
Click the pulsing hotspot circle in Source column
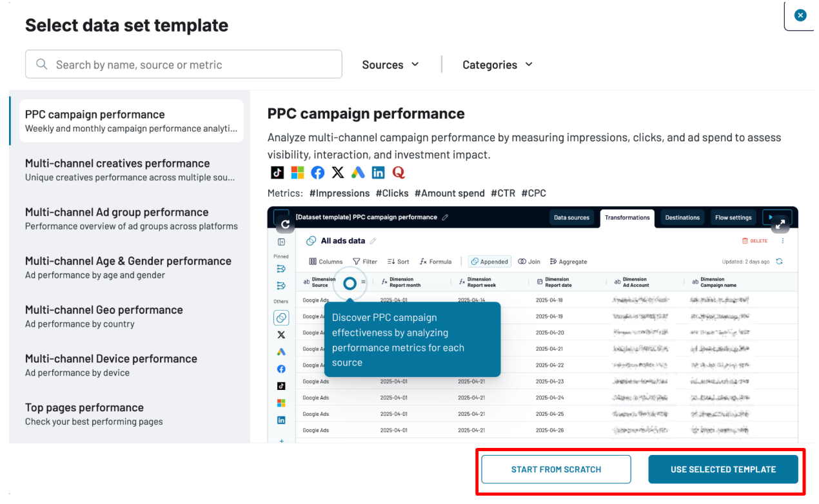pyautogui.click(x=350, y=283)
